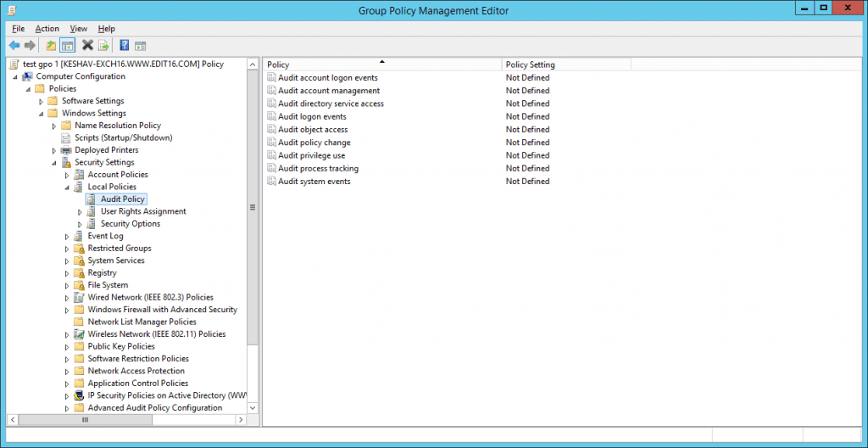Sort by the Policy column header
The image size is (868, 448).
(382, 64)
